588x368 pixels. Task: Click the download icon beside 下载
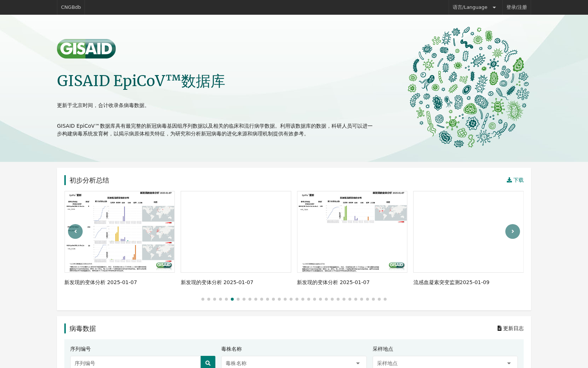point(509,180)
